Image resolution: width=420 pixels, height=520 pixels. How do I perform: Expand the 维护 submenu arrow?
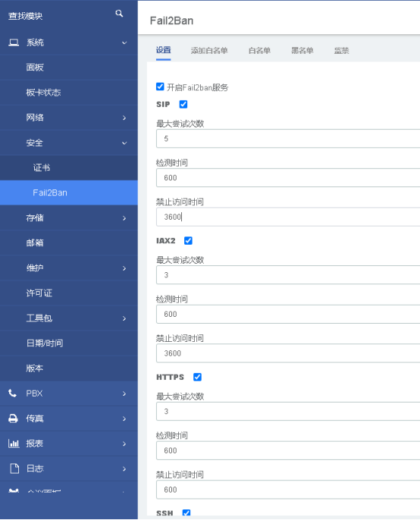(124, 268)
